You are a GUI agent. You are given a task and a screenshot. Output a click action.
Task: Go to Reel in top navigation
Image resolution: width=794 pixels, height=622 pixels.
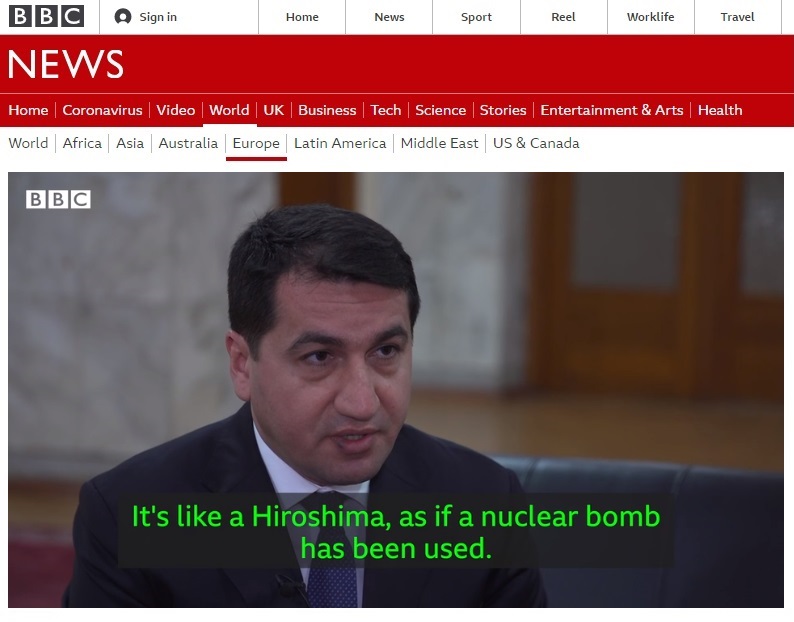coord(563,17)
